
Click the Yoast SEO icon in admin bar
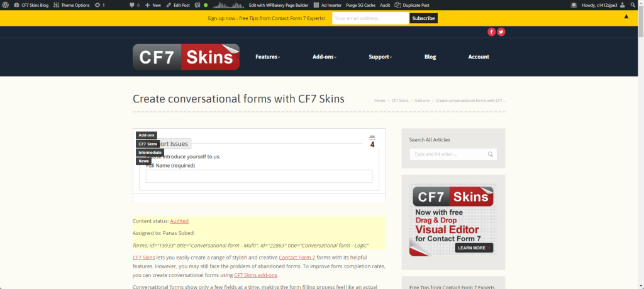(197, 4)
